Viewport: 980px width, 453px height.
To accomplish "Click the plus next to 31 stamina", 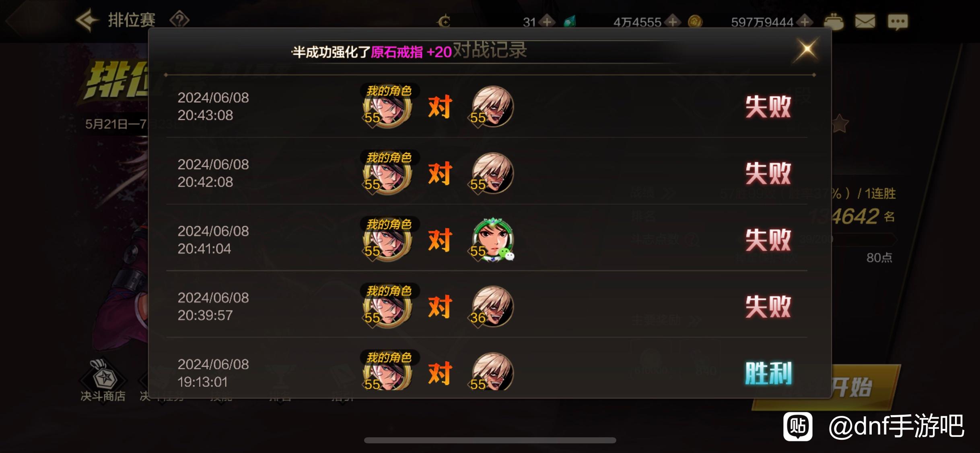I will pyautogui.click(x=547, y=22).
